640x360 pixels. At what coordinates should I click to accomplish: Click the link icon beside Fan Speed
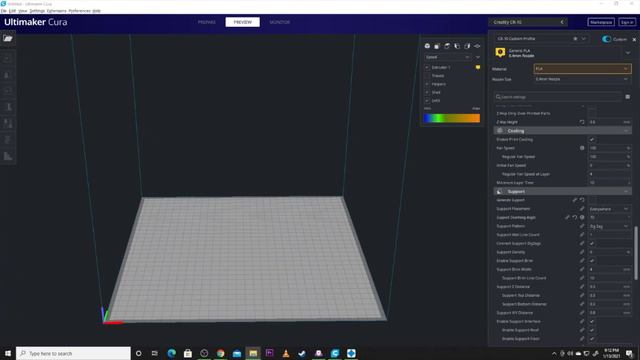pyautogui.click(x=582, y=148)
